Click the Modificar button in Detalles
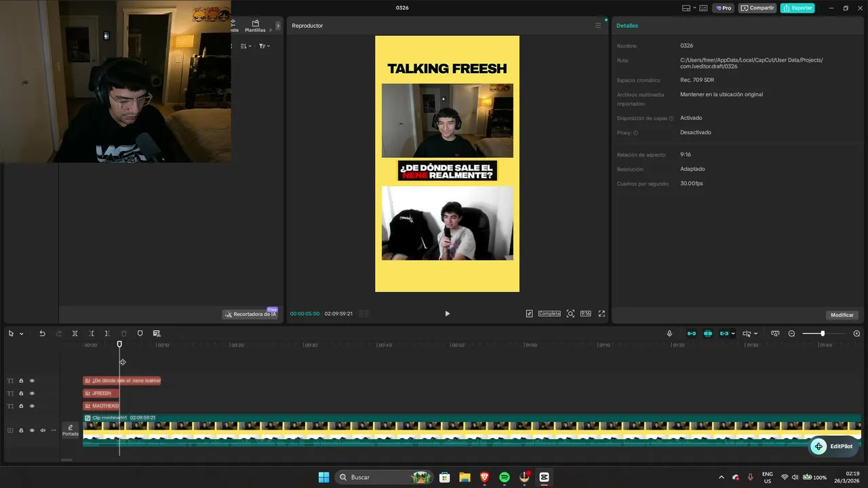 pos(842,315)
